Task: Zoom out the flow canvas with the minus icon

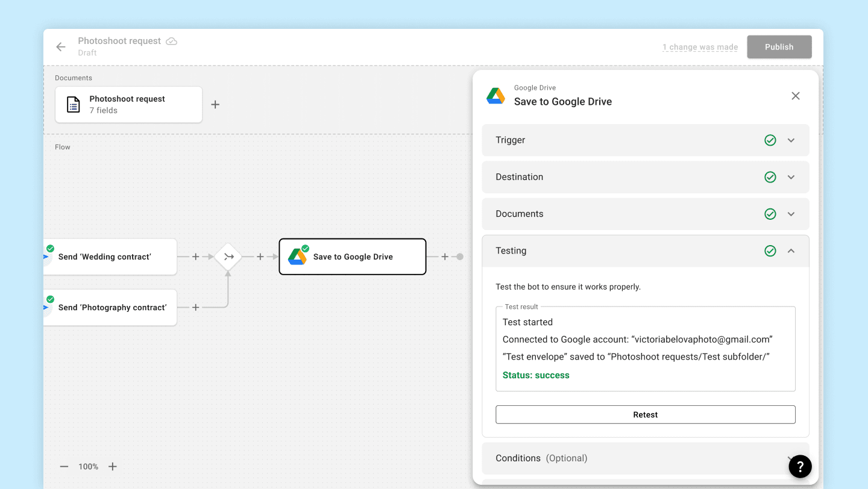Action: tap(64, 467)
